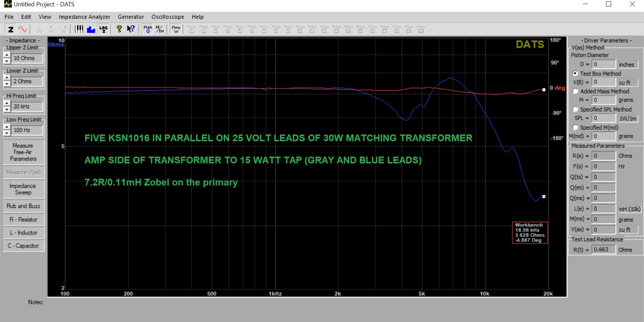Select memory slot Mem 20 icon
Screen dimensions: 644x322
click(x=421, y=29)
